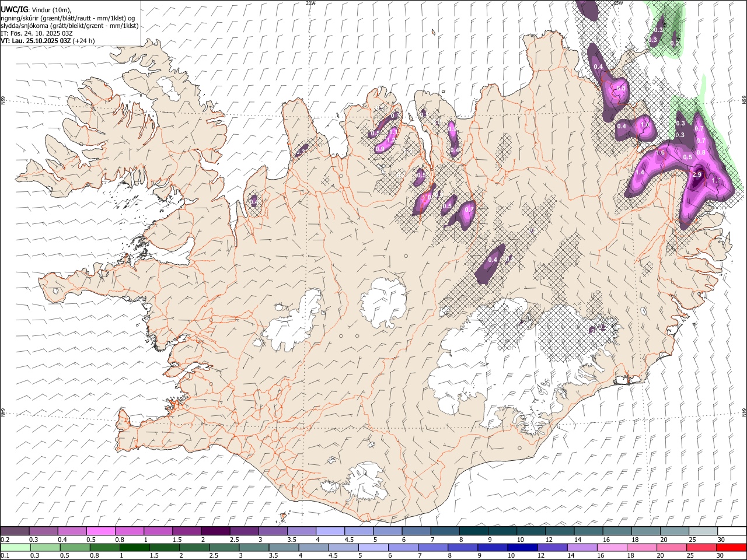Choose the bright red 30 rain legend swatch
747x560 pixels.
731,548
